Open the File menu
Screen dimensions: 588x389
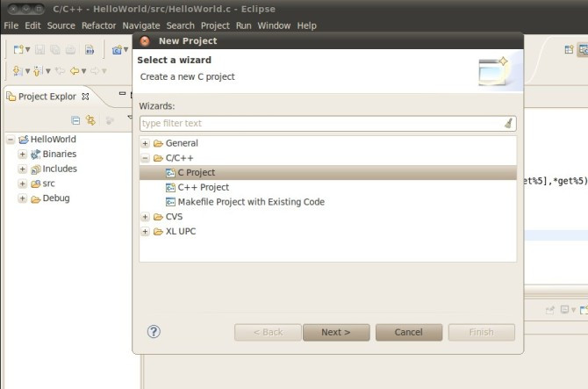(11, 25)
